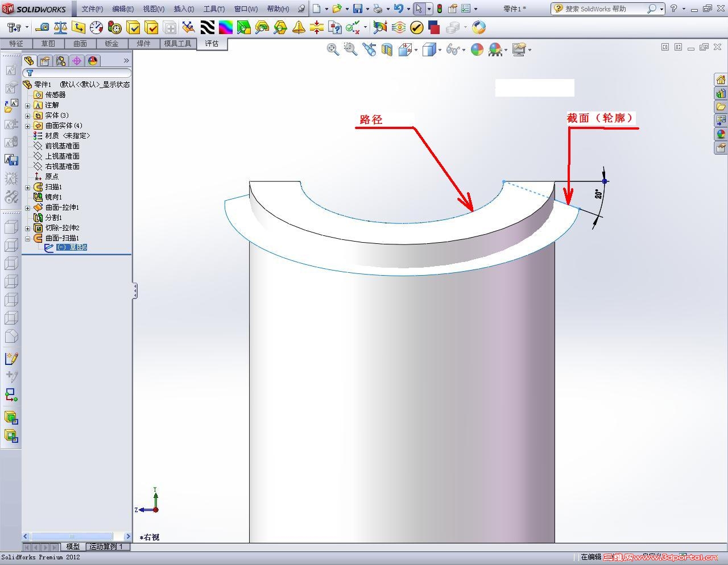
Task: Expand the 实体(3) folder
Action: click(x=27, y=115)
